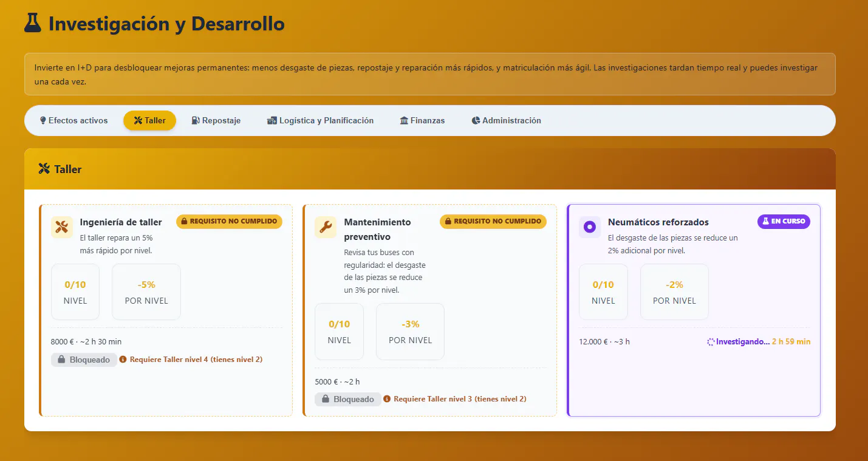Image resolution: width=868 pixels, height=461 pixels.
Task: Click the '5000 € · ~2 h' cost text
Action: [x=337, y=381]
